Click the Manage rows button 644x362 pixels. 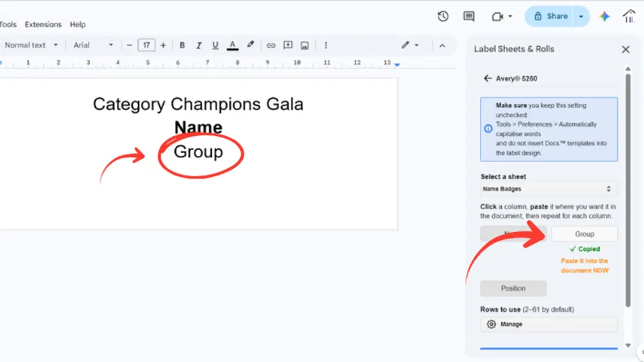549,324
